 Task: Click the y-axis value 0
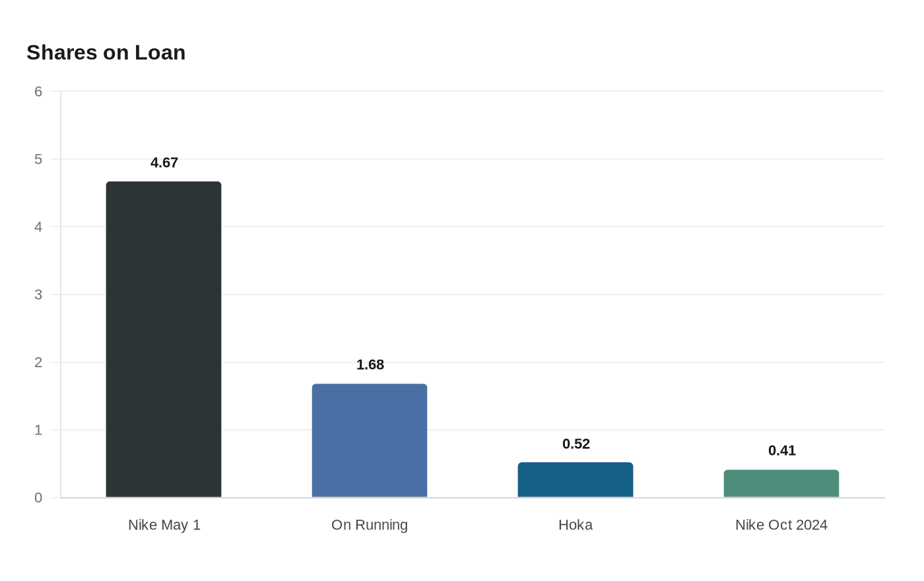(38, 498)
